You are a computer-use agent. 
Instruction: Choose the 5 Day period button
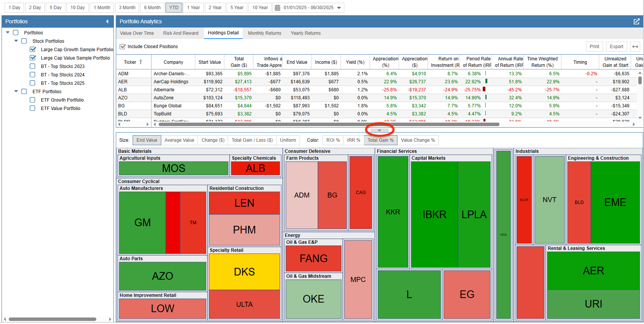coord(55,8)
